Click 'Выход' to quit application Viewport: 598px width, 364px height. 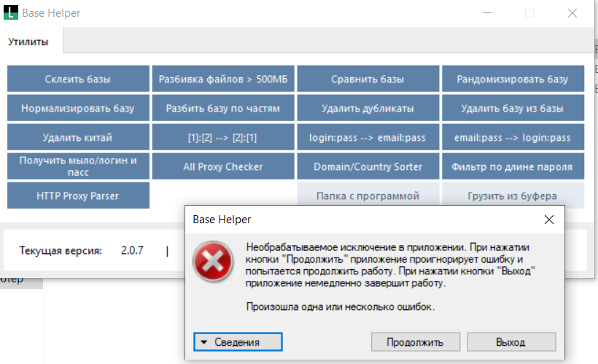point(510,341)
